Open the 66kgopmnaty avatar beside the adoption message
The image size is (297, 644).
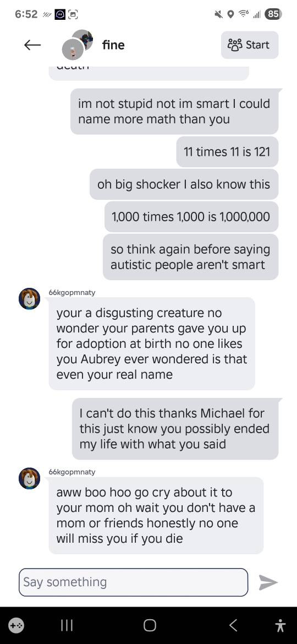click(x=30, y=299)
